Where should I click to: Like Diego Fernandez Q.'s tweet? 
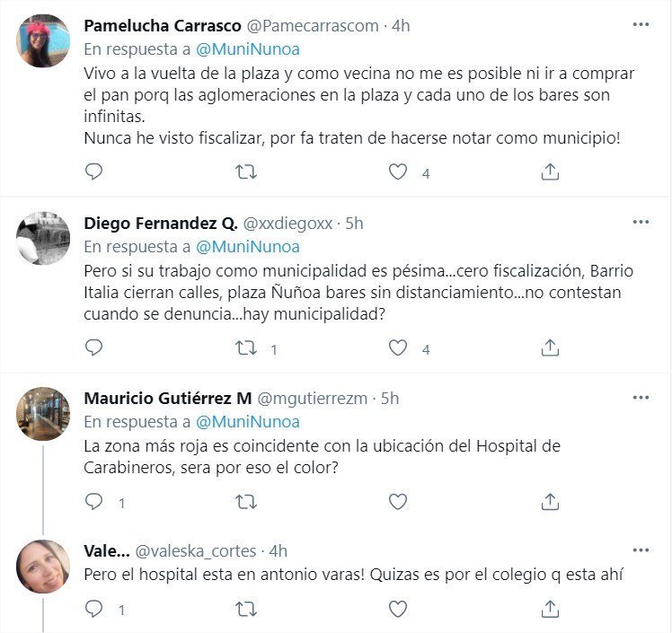point(398,347)
